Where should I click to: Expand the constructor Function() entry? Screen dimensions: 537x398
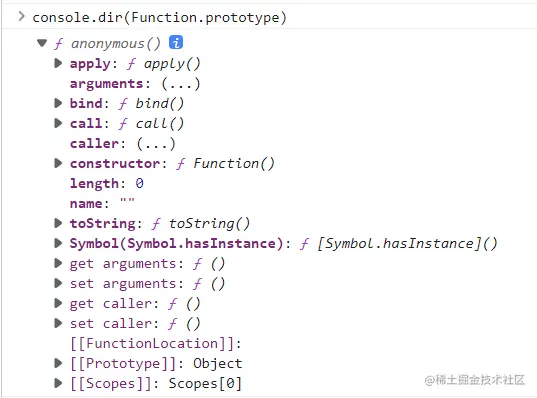click(58, 163)
